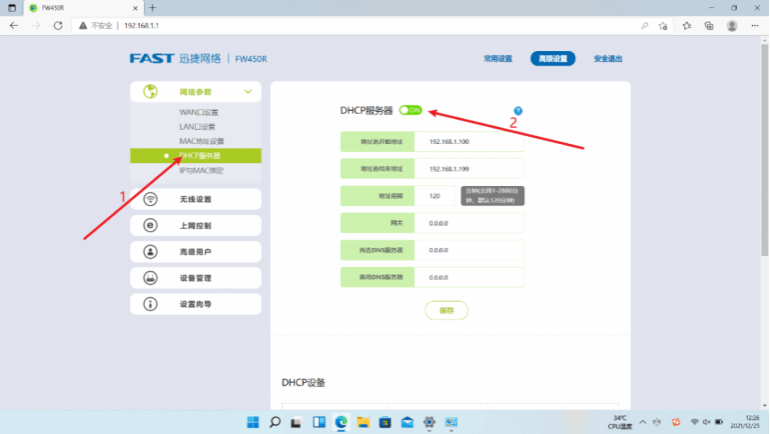Click the info icon for 设置向导
Image resolution: width=770 pixels, height=434 pixels.
[151, 304]
